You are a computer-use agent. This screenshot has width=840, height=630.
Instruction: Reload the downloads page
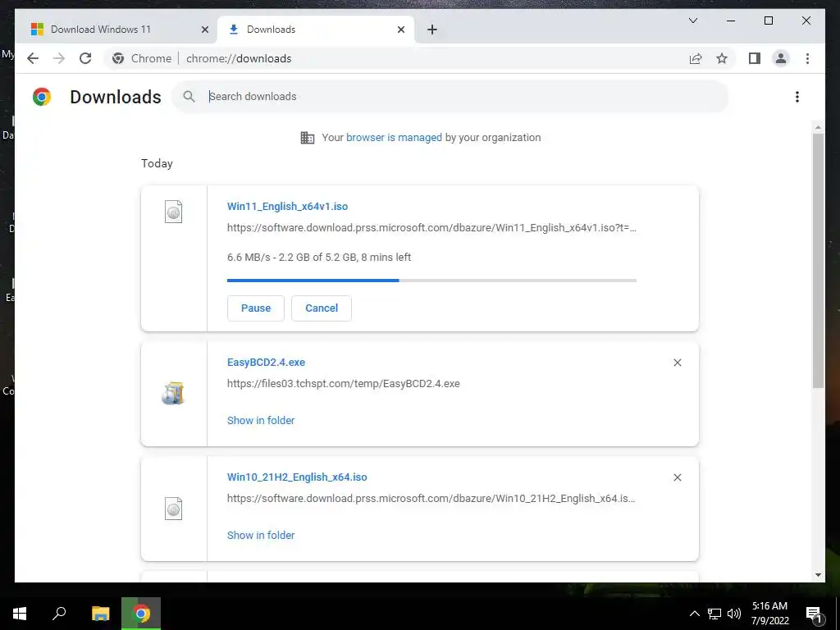tap(85, 58)
